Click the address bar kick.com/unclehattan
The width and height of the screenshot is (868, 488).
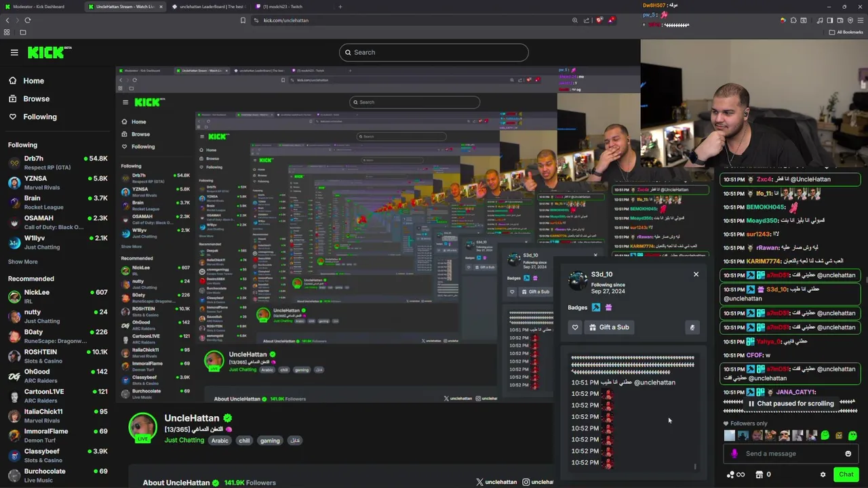[285, 20]
